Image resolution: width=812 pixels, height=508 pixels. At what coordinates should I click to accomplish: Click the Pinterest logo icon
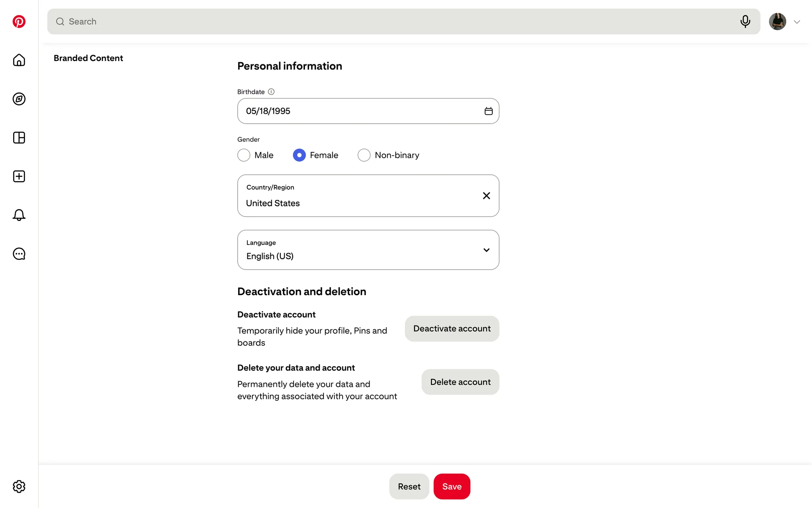[19, 22]
